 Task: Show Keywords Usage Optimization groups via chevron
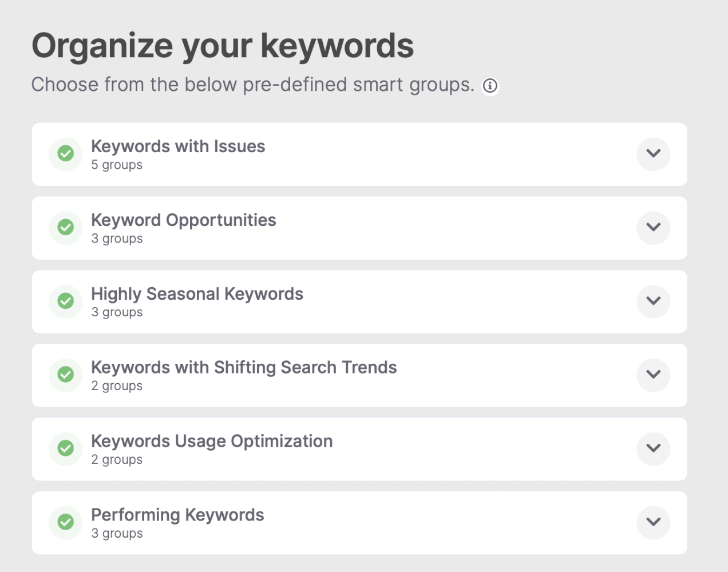653,449
